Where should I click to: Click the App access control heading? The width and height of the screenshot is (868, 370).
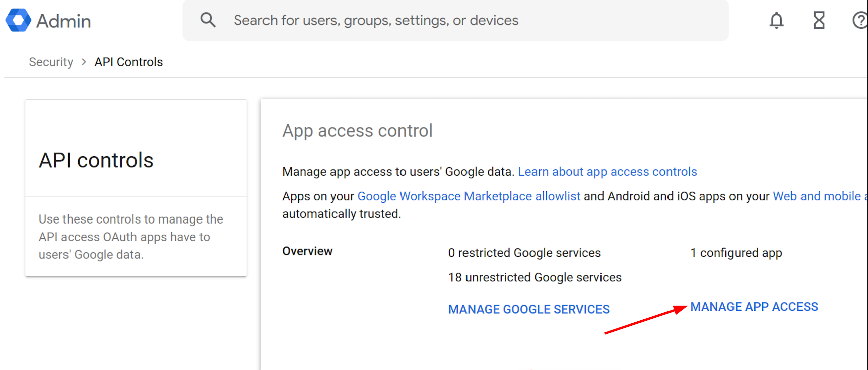point(357,131)
